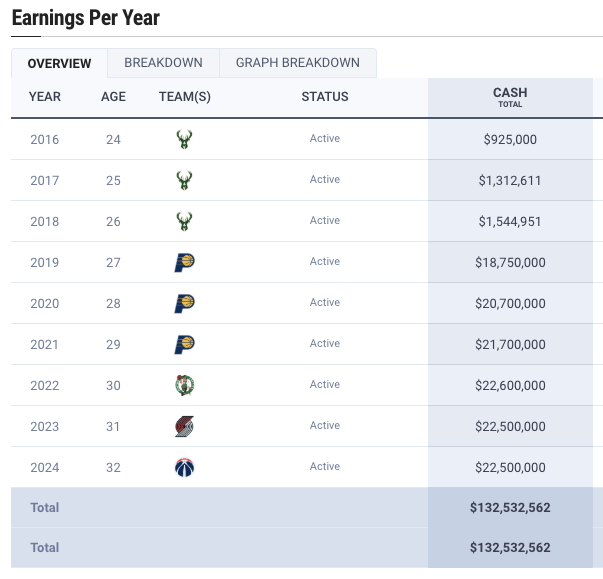Sort by the Age column header

[x=113, y=97]
